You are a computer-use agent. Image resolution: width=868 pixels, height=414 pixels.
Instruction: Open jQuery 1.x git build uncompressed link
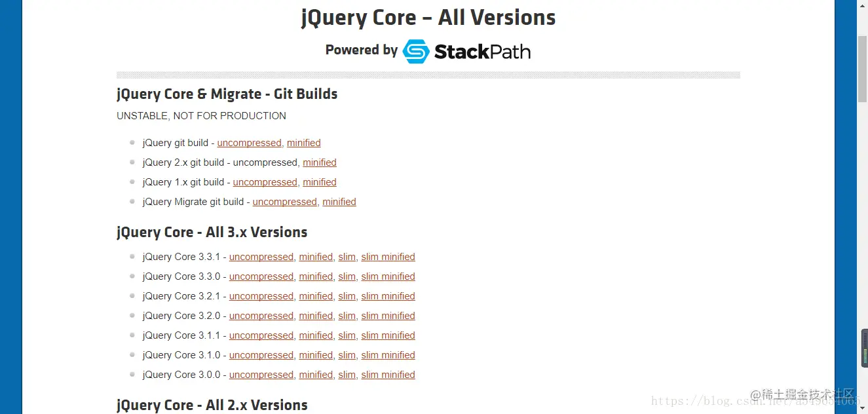click(265, 182)
